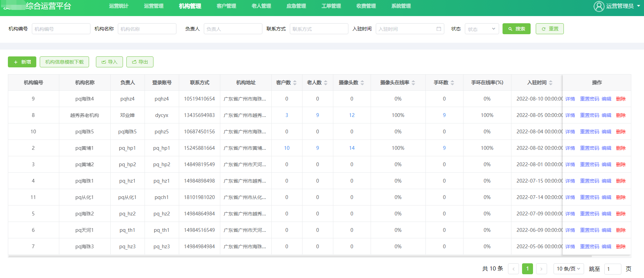
Task: Focus the 负责人 input field
Action: [233, 29]
